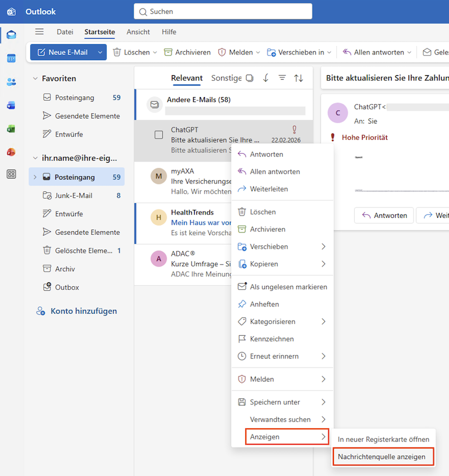Select Nachrichtenquelle anzeigen
449x476 pixels.
[x=383, y=456]
